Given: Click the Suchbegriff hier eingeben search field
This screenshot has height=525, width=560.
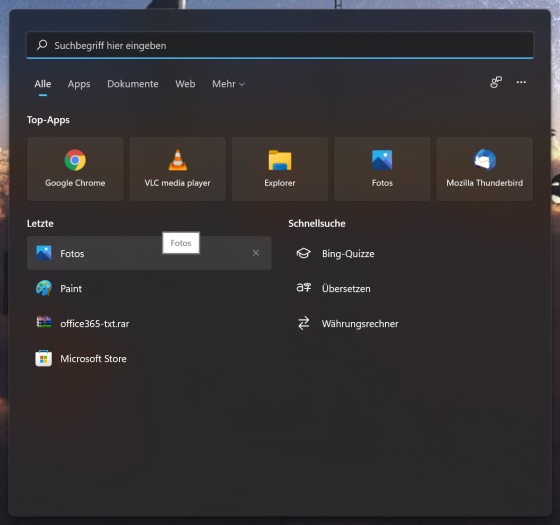Looking at the screenshot, I should click(x=280, y=45).
